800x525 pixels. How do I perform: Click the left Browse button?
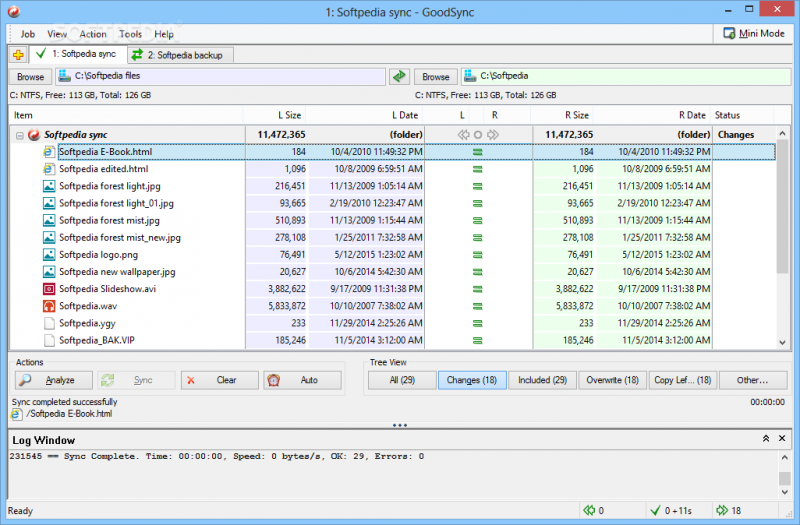point(30,76)
